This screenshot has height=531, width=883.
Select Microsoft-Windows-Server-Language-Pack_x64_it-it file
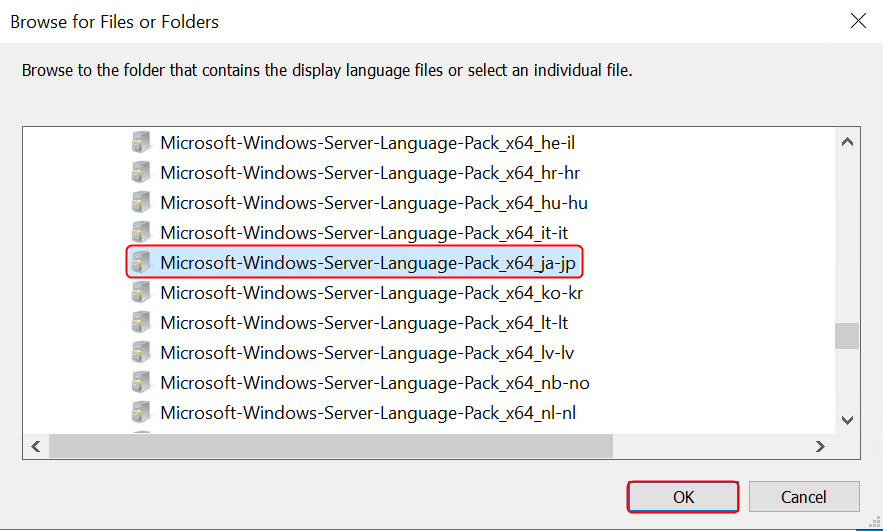click(364, 233)
